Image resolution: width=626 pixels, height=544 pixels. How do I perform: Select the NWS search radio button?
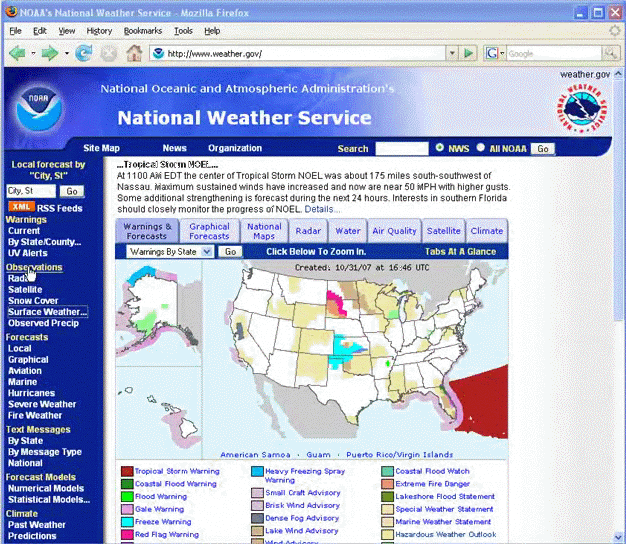pos(440,148)
